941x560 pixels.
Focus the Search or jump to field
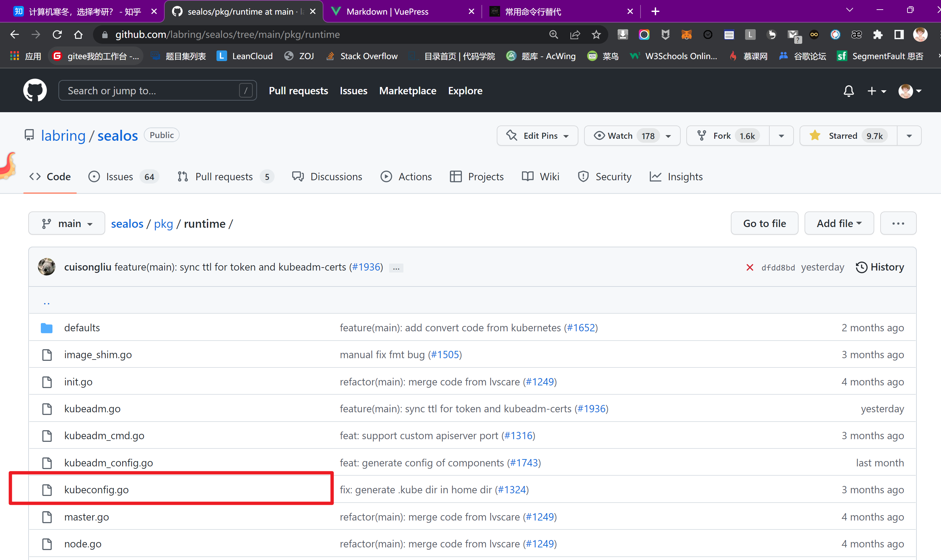[x=157, y=91]
